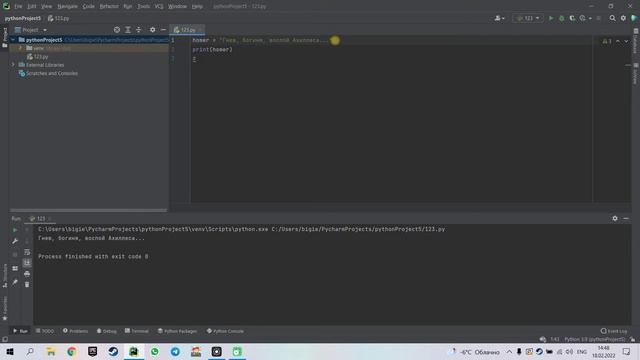Screen dimensions: 640x360
Task: Open the Run menu
Action: 128,7
